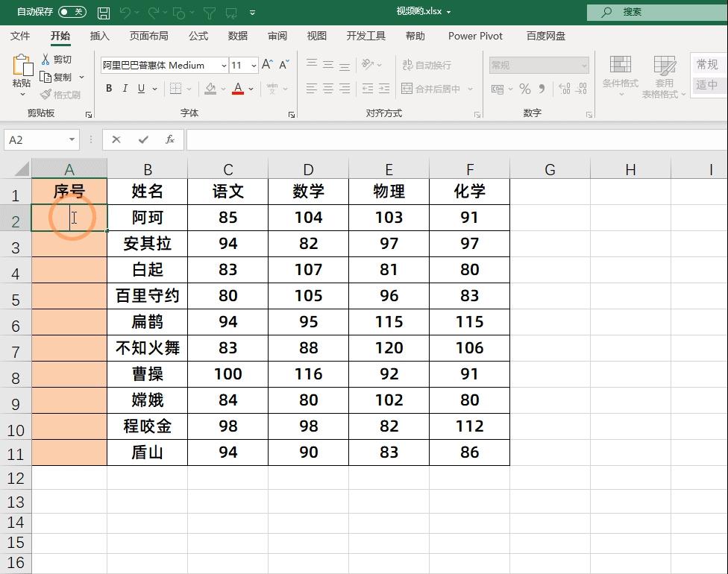The width and height of the screenshot is (728, 574).
Task: Apply Percent Style from the Number group
Action: click(524, 89)
